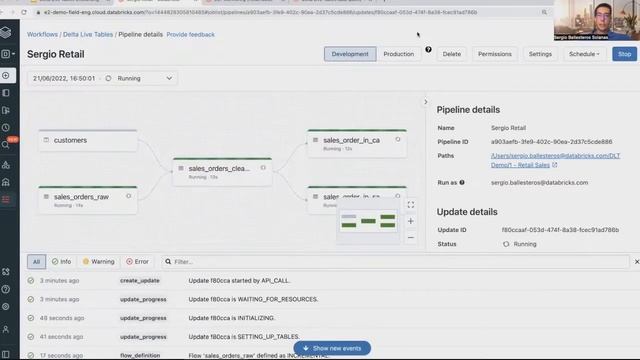Filter events by Warning level
Screen dimensions: 640x360
pos(98,262)
